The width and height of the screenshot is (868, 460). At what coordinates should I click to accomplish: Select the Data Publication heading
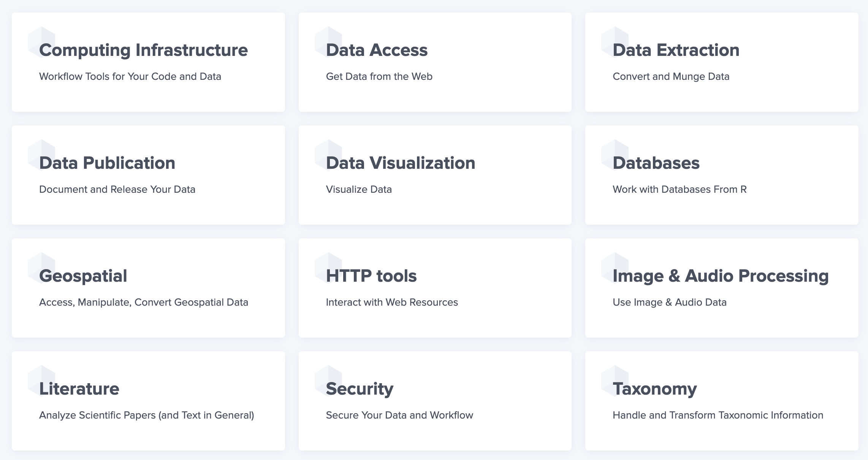coord(107,163)
